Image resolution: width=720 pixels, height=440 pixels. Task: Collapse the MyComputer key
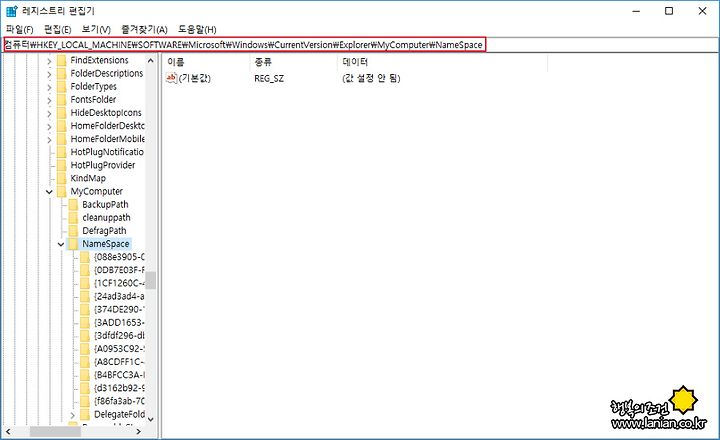[x=49, y=192]
